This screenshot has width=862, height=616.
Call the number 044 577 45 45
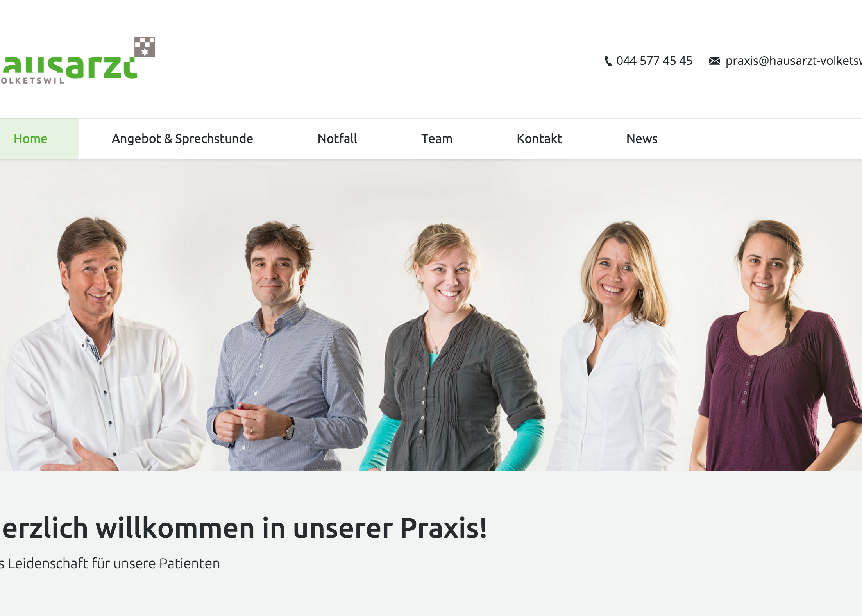(654, 61)
